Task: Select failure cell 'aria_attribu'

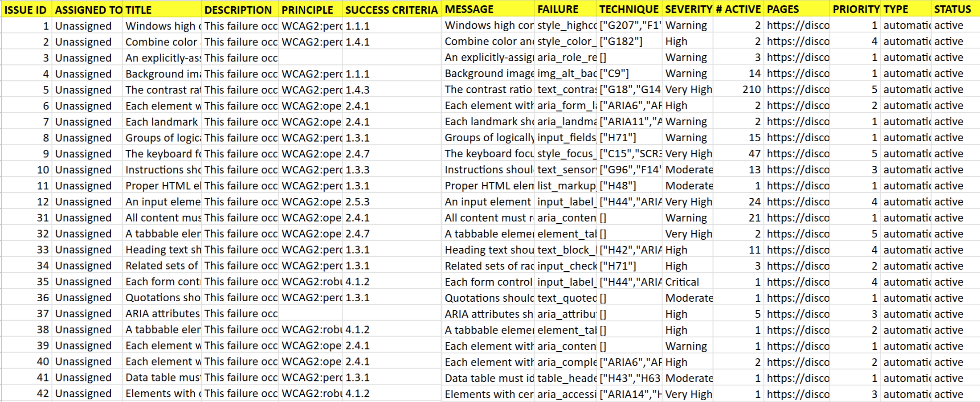Action: 565,314
